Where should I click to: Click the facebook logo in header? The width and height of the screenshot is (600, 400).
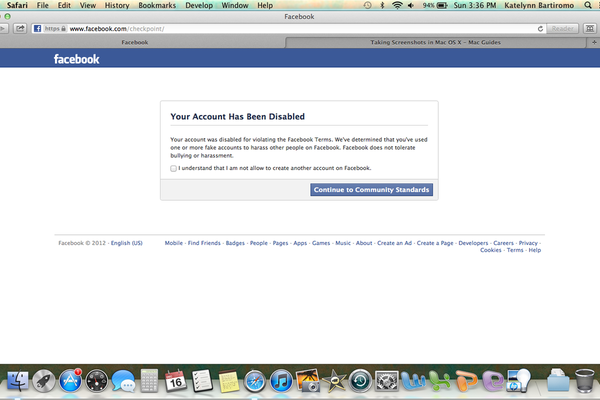click(x=77, y=59)
